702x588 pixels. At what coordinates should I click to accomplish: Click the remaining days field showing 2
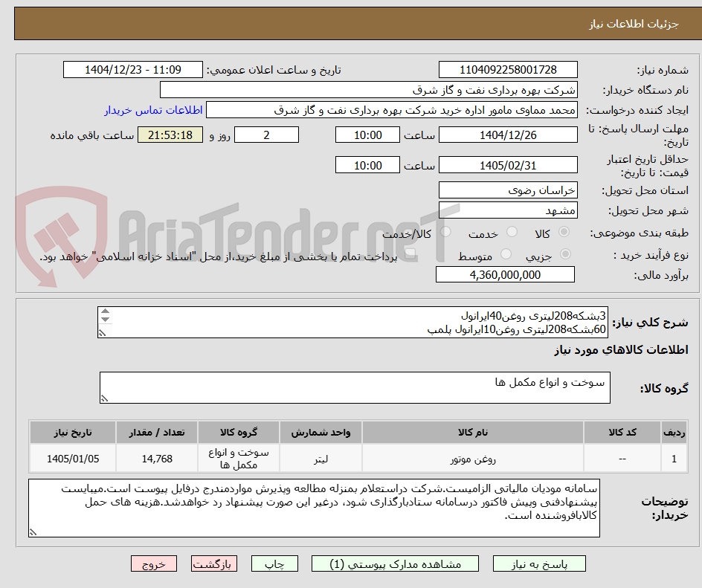tap(266, 135)
